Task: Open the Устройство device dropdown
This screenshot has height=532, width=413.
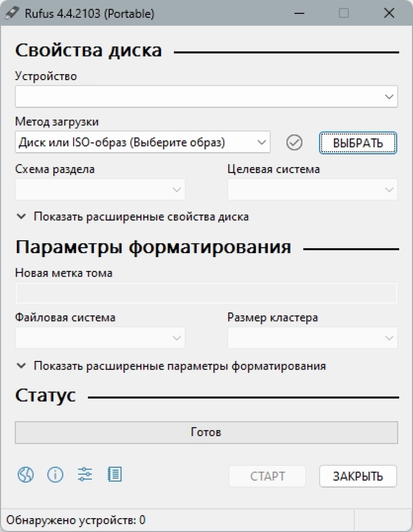Action: tap(206, 97)
